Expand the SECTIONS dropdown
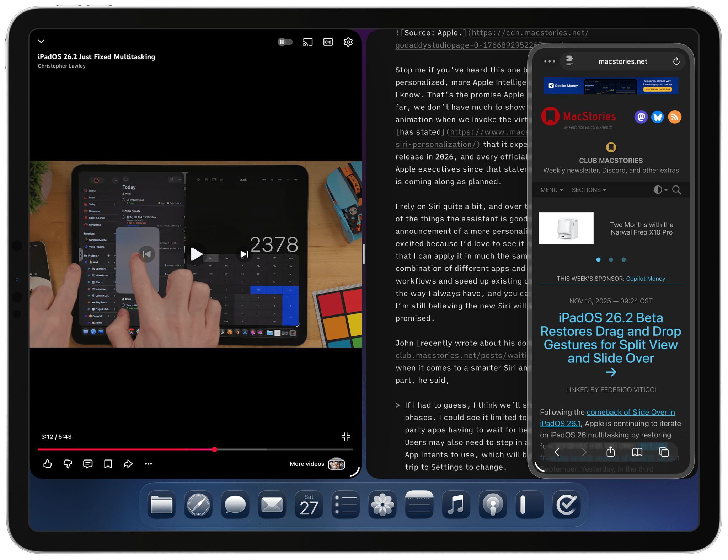This screenshot has height=560, width=728. point(589,190)
